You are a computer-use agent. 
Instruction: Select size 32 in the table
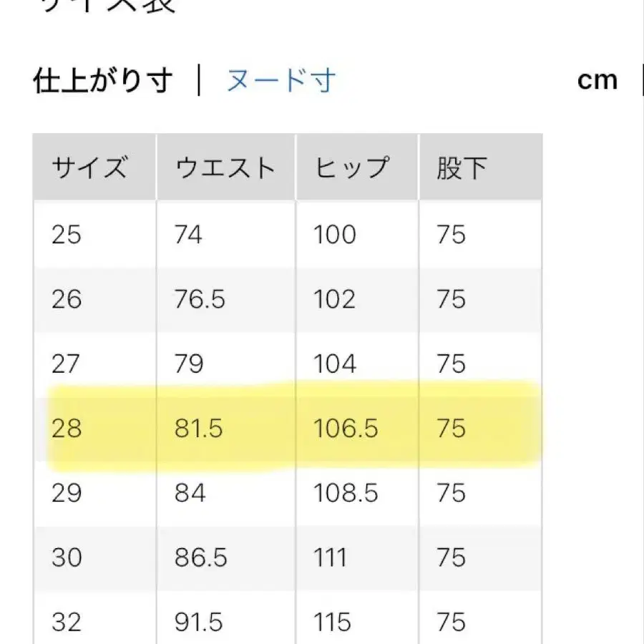click(67, 621)
